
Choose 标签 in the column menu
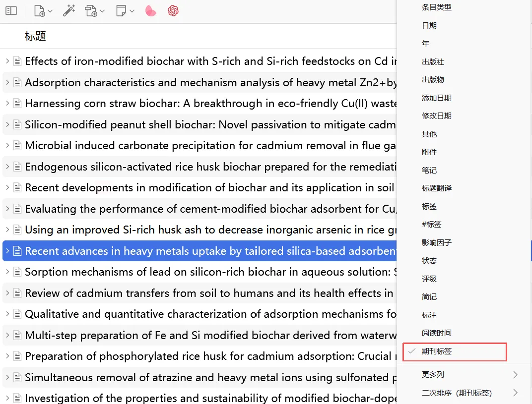[429, 206]
